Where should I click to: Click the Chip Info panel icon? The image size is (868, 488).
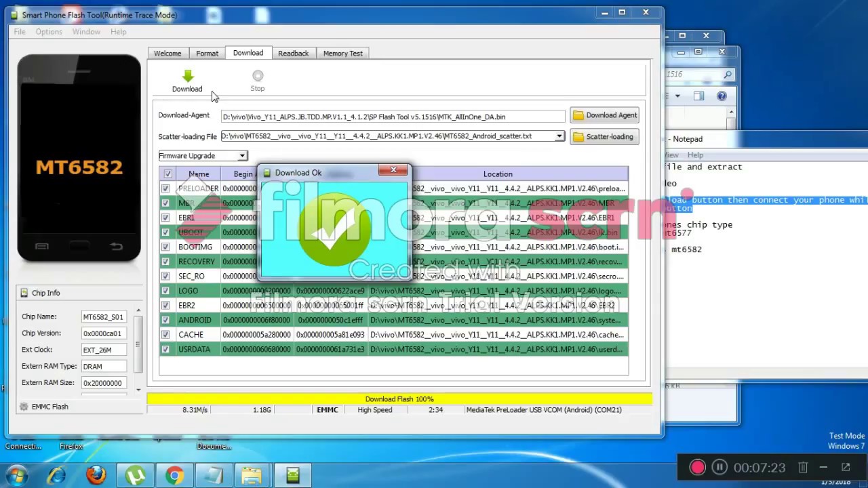(x=24, y=293)
